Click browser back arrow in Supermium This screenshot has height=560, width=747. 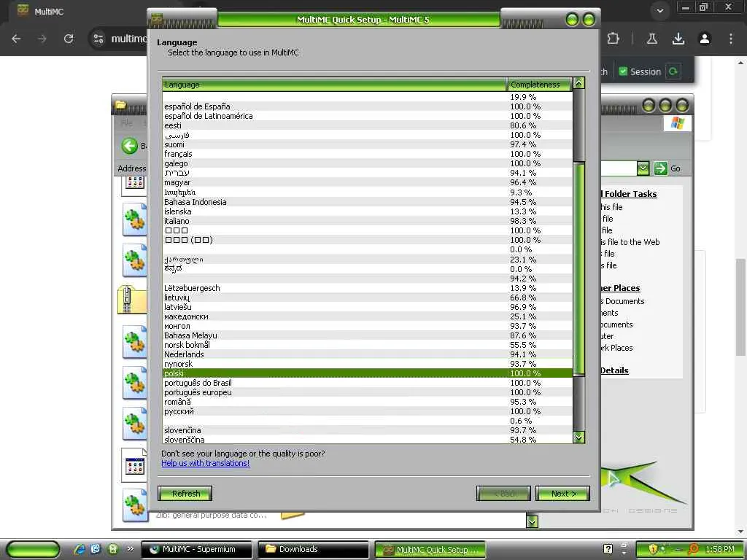point(16,39)
